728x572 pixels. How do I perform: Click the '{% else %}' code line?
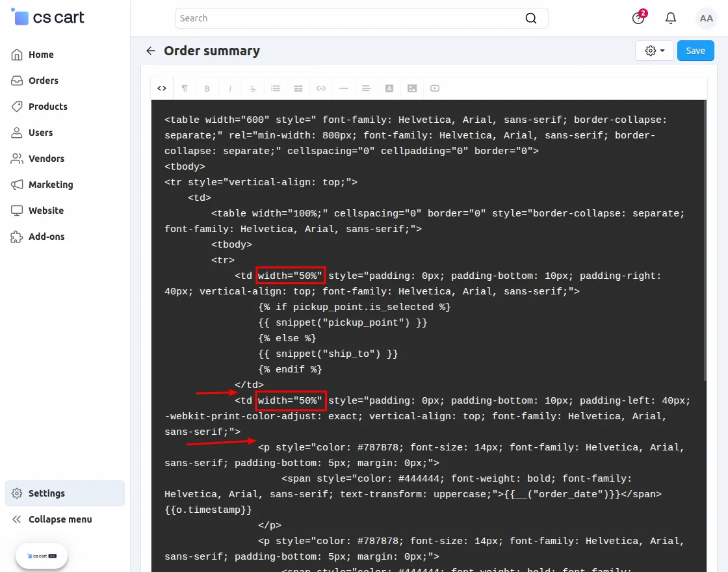pos(287,338)
